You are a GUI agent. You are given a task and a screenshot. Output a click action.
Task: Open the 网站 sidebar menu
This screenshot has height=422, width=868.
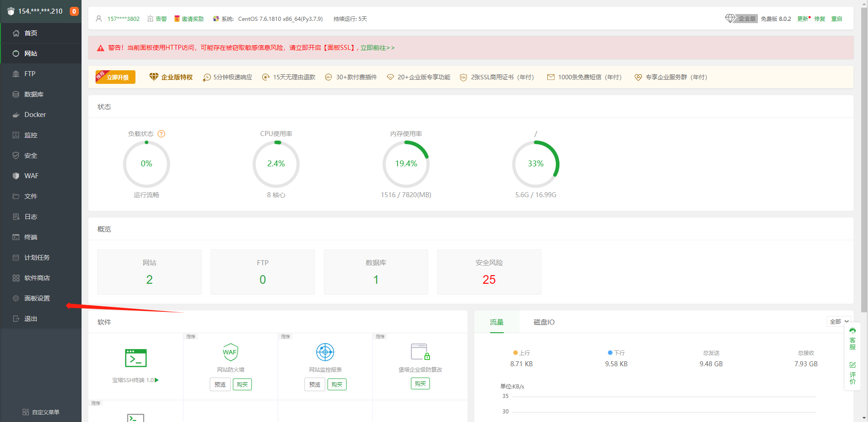tap(41, 53)
